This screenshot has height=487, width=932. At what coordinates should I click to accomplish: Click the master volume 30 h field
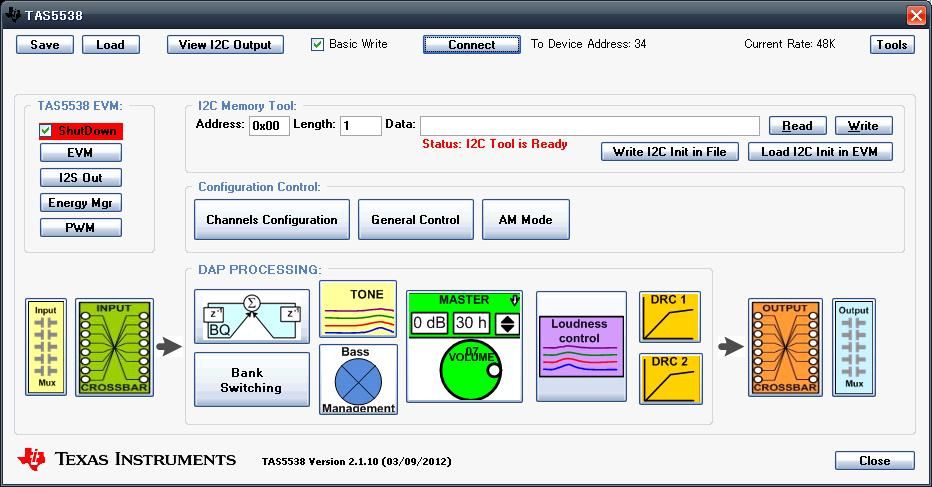(x=472, y=323)
